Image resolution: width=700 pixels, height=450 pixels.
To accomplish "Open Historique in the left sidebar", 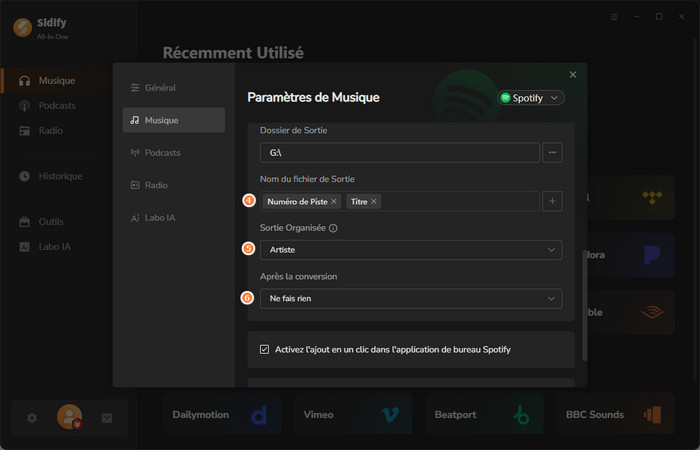I will click(x=60, y=176).
